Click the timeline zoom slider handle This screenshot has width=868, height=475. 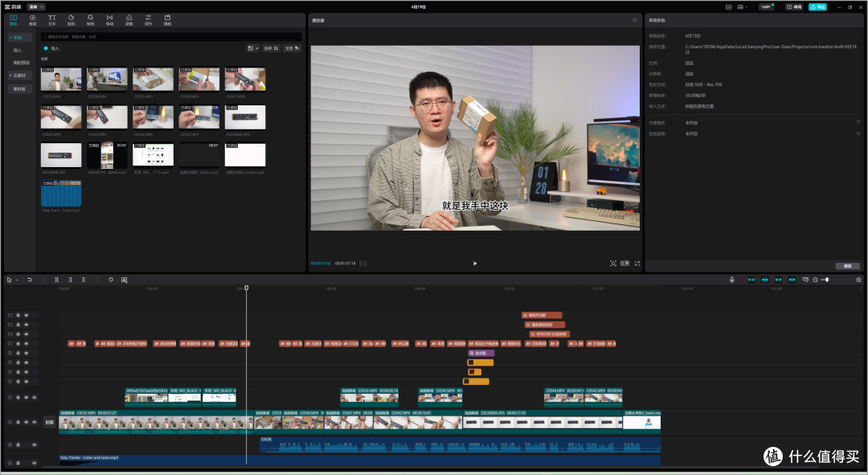[x=827, y=280]
